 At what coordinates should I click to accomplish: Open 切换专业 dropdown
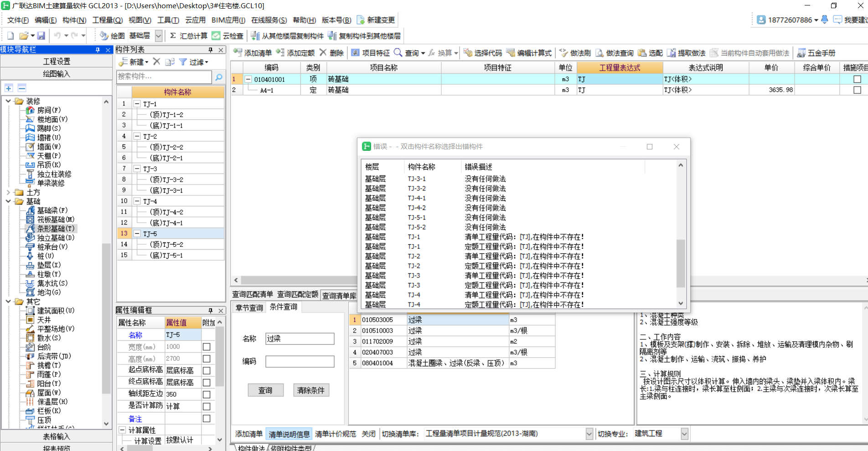(684, 434)
